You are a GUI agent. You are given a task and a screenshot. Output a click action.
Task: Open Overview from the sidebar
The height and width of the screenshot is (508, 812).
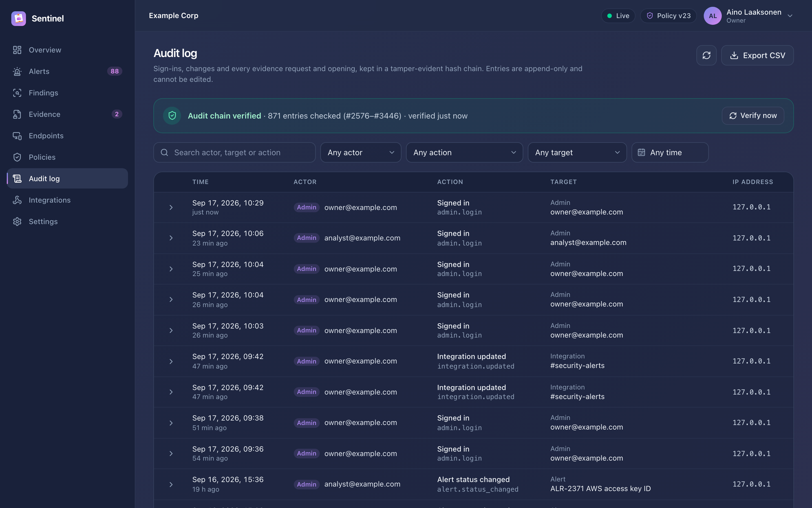[67, 50]
